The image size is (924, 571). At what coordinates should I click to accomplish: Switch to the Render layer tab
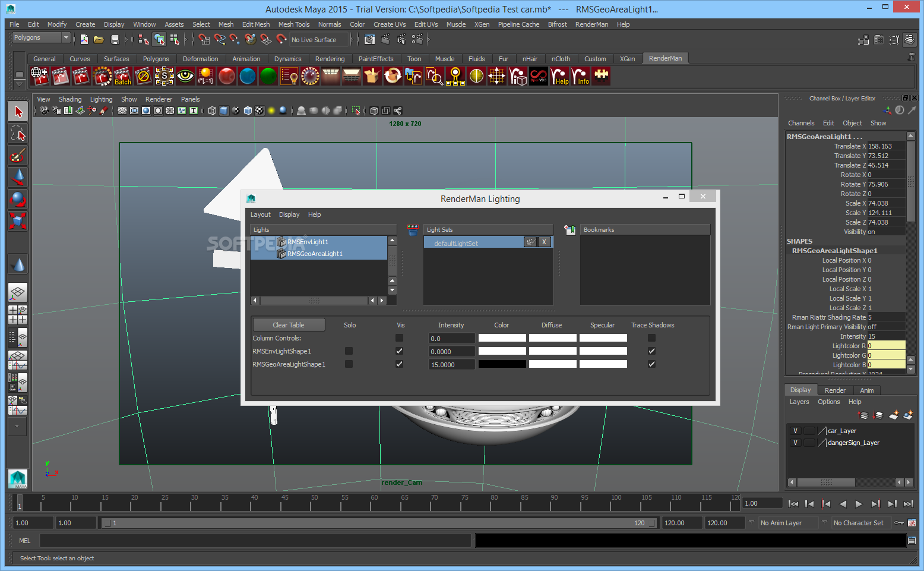pos(835,390)
